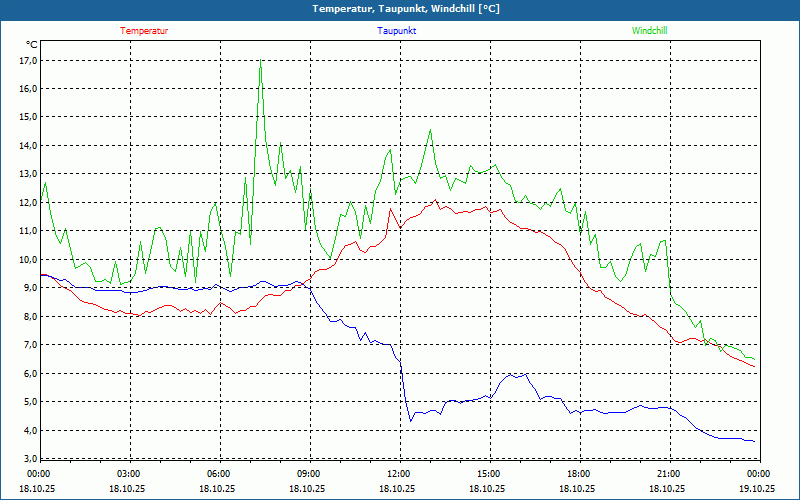Select the 03:00 time axis label

click(x=128, y=474)
